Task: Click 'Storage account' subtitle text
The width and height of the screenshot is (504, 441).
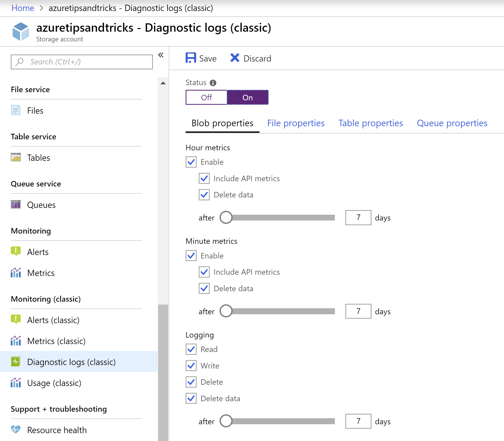Action: 60,39
